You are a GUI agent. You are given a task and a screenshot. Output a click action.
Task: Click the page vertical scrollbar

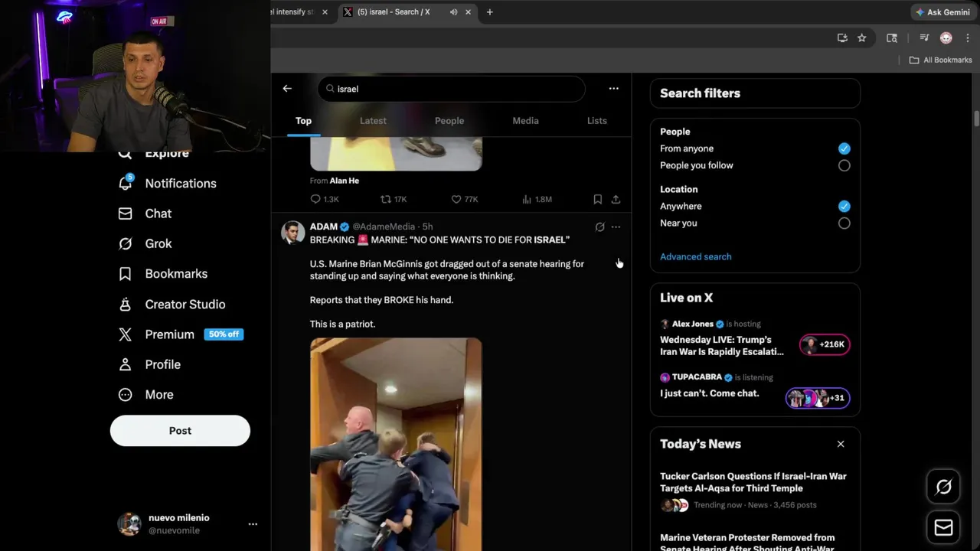[976, 119]
